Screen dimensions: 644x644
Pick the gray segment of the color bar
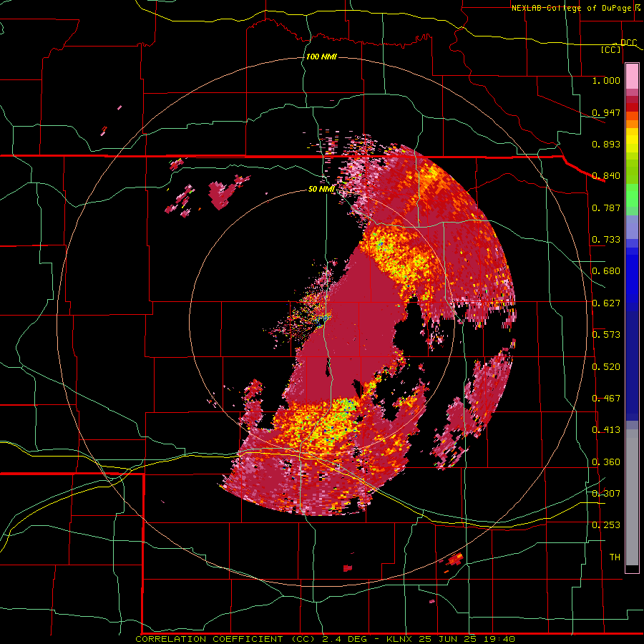pyautogui.click(x=632, y=497)
